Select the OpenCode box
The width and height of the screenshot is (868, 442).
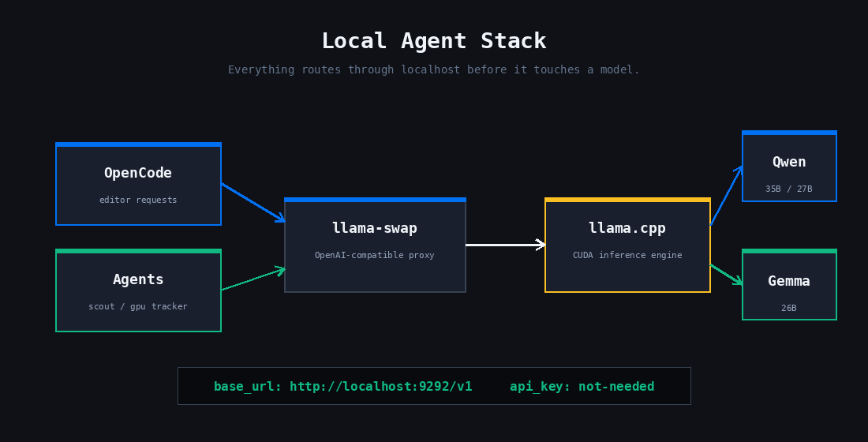(138, 184)
